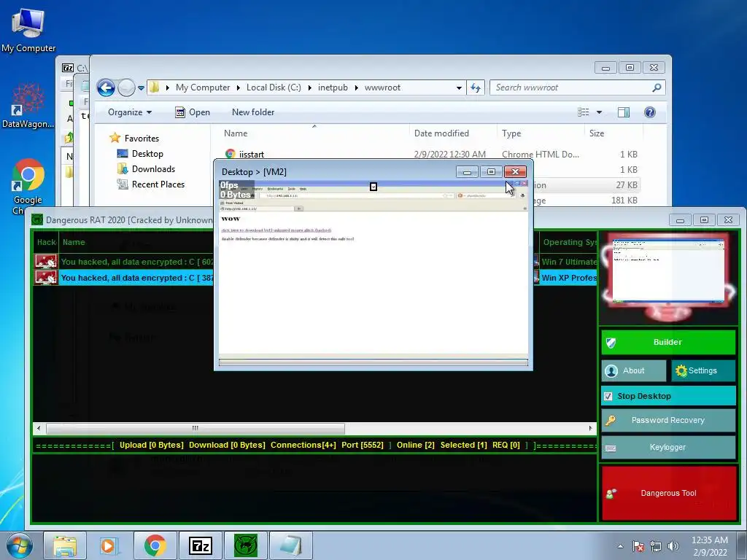Open 7-Zip from the taskbar
The image size is (747, 560).
pos(200,545)
